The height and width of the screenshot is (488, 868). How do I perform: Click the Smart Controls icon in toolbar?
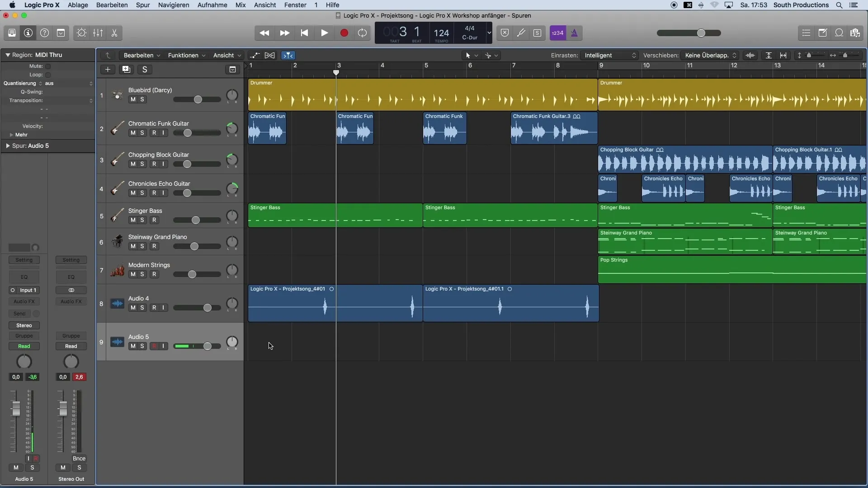pyautogui.click(x=81, y=33)
